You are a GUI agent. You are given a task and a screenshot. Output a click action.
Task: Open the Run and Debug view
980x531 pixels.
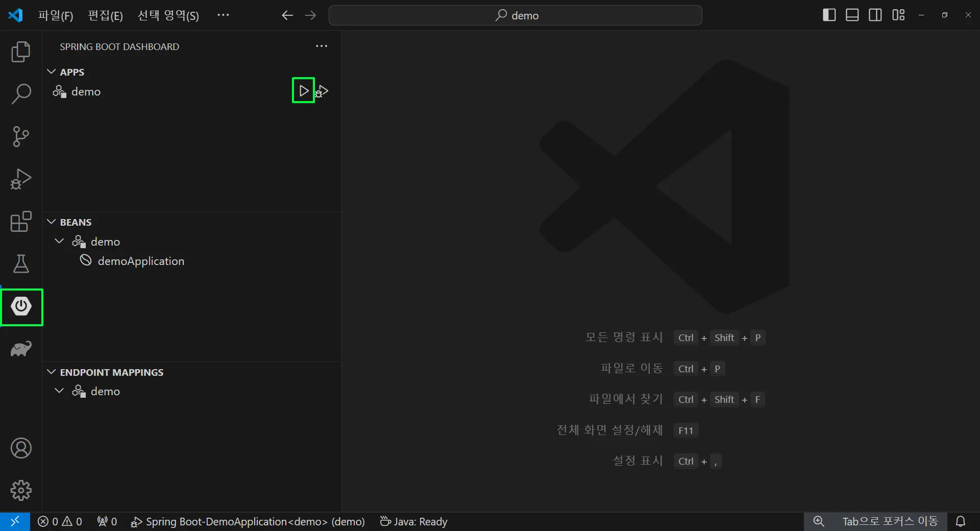(x=21, y=179)
